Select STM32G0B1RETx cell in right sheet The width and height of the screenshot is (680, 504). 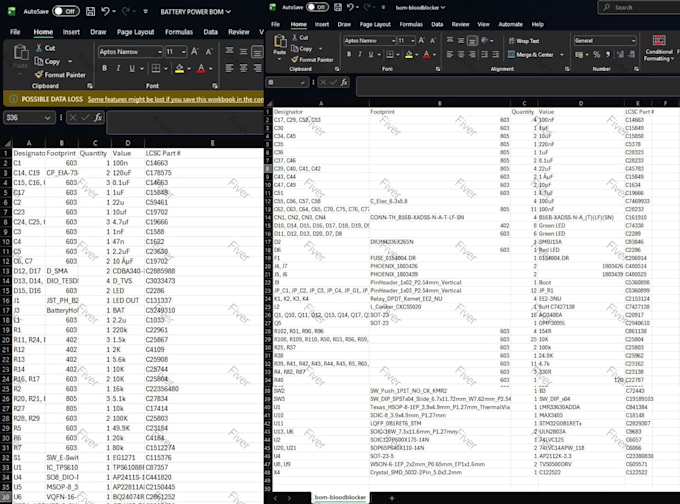581,423
